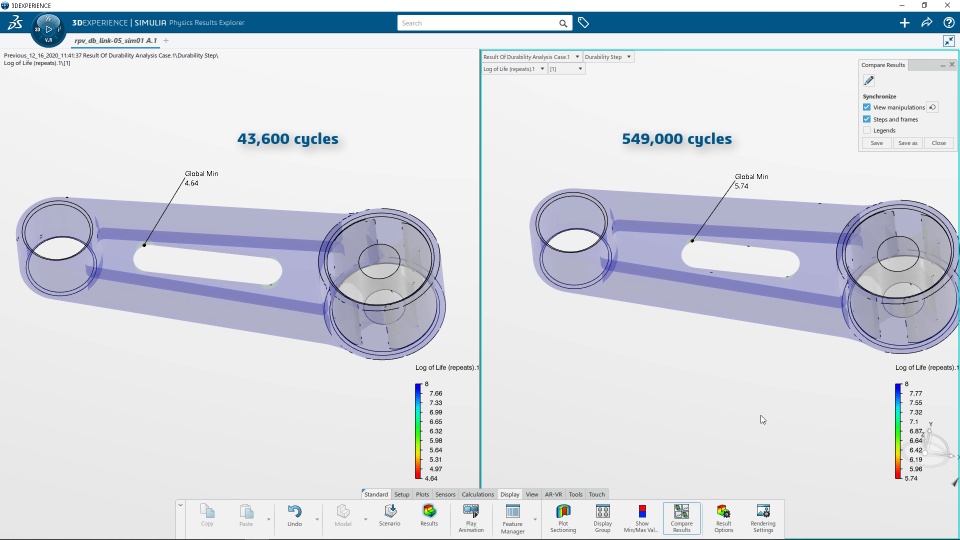Open the Results tool
Image resolution: width=960 pixels, height=540 pixels.
pyautogui.click(x=429, y=515)
